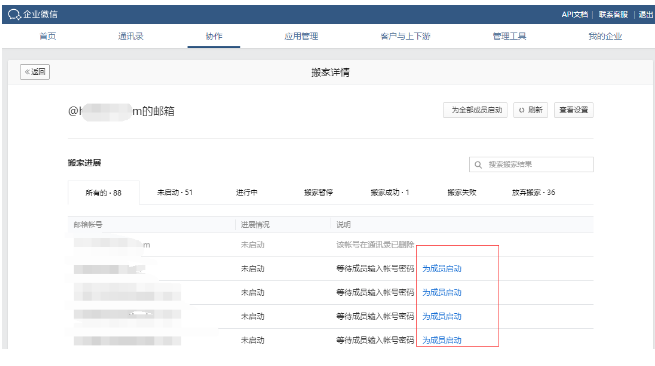
Task: Select the 未启动 · 51 tab
Action: [x=175, y=192]
